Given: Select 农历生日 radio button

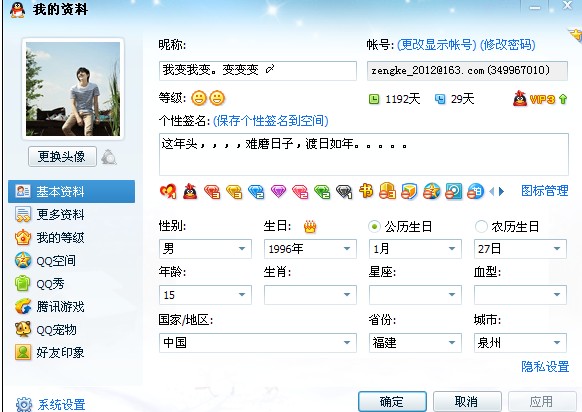Looking at the screenshot, I should click(x=481, y=226).
